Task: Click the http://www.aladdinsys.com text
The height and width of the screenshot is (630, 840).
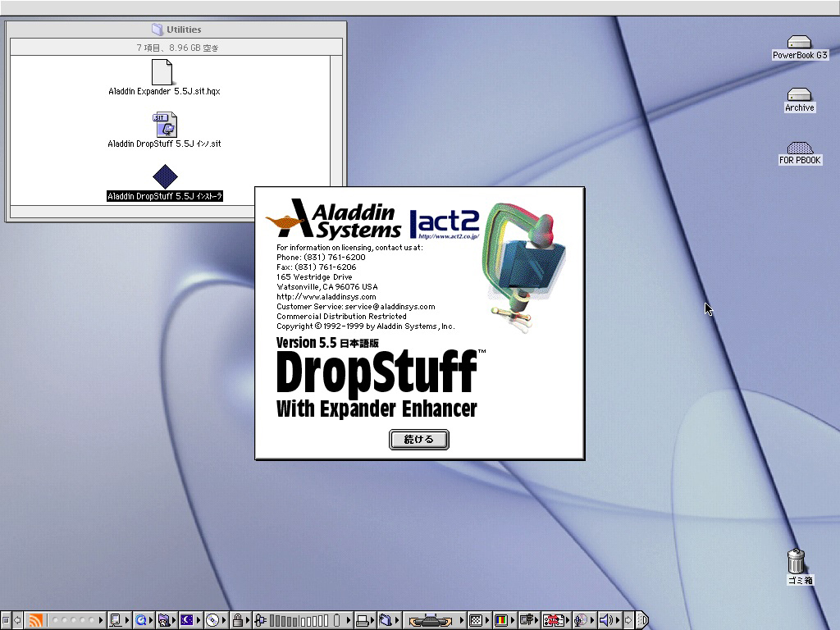Action: tap(326, 297)
